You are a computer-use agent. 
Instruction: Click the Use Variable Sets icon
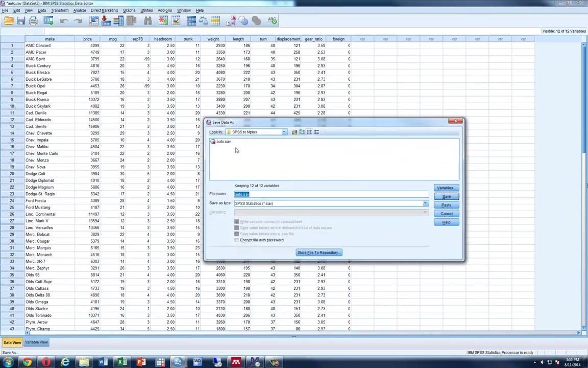(x=243, y=20)
